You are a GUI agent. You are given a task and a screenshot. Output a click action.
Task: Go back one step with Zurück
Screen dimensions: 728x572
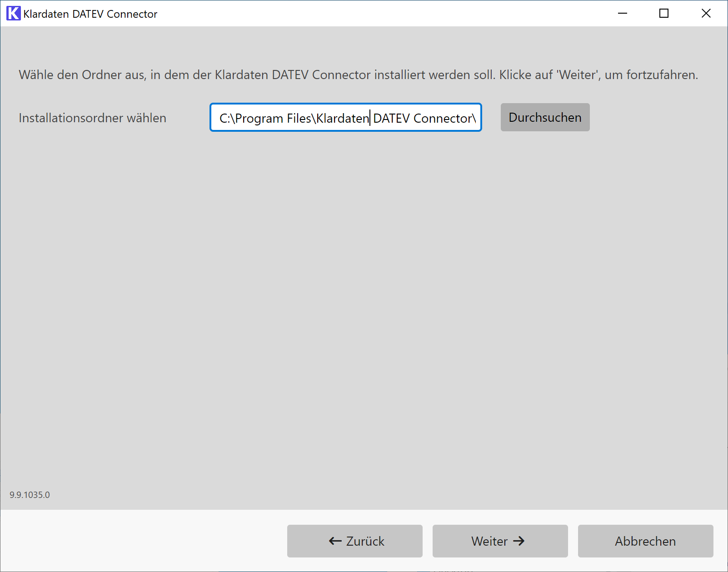pos(354,541)
